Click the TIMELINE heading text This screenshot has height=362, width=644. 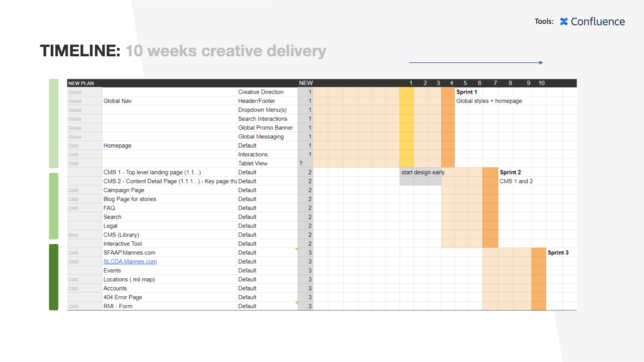(x=80, y=51)
